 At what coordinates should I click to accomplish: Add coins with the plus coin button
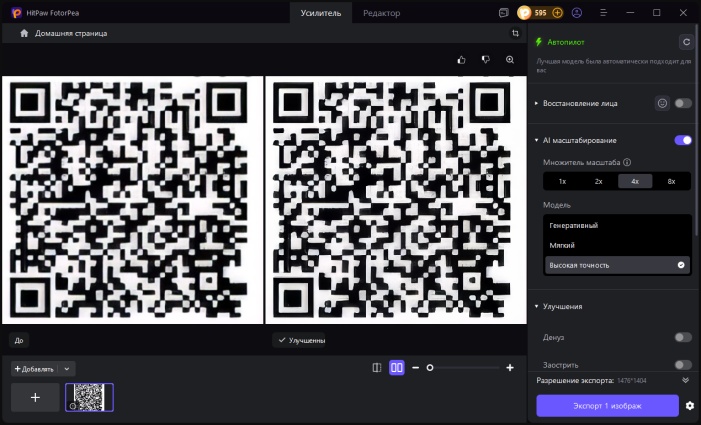tap(557, 13)
